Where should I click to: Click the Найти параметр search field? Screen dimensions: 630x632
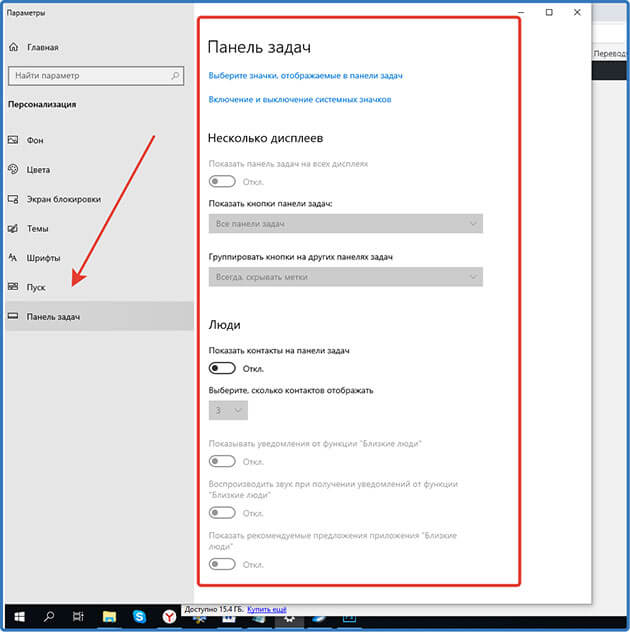(96, 76)
